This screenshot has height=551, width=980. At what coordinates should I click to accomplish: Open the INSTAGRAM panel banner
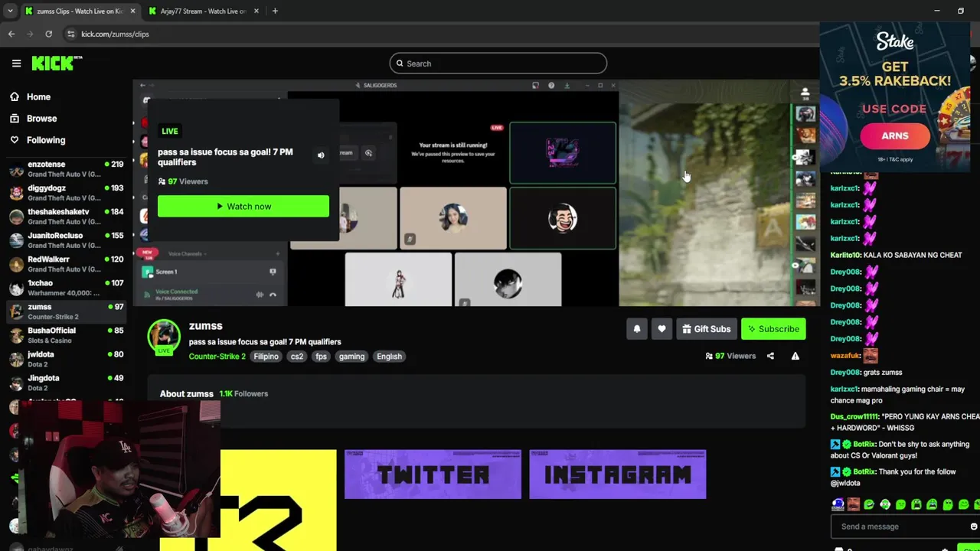tap(617, 474)
